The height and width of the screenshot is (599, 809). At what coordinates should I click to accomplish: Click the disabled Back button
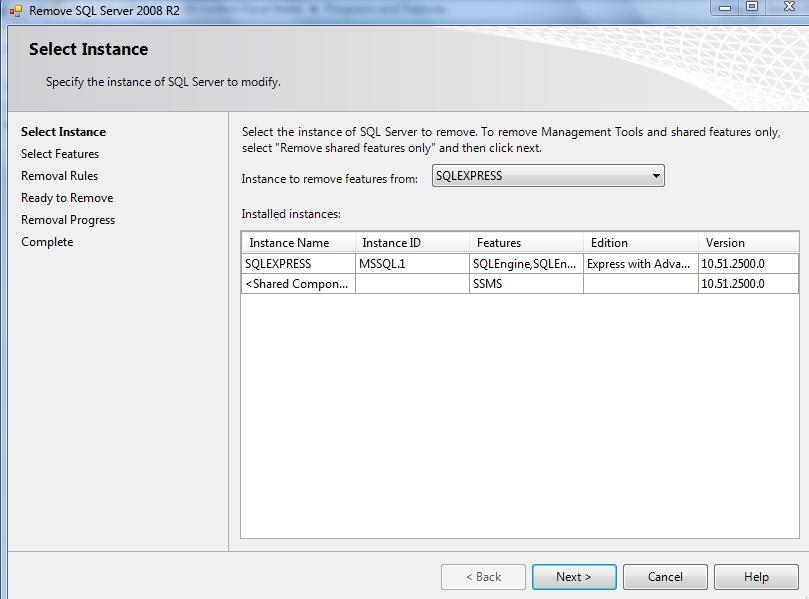click(x=483, y=577)
